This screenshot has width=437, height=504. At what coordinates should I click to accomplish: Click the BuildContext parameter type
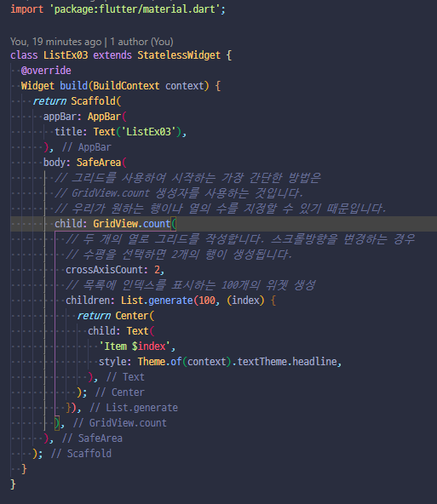[126, 86]
